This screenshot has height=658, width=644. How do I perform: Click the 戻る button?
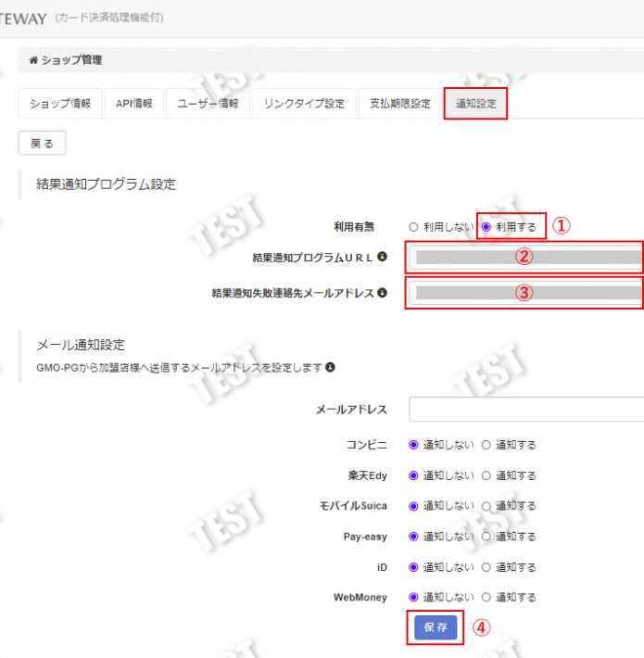[42, 144]
